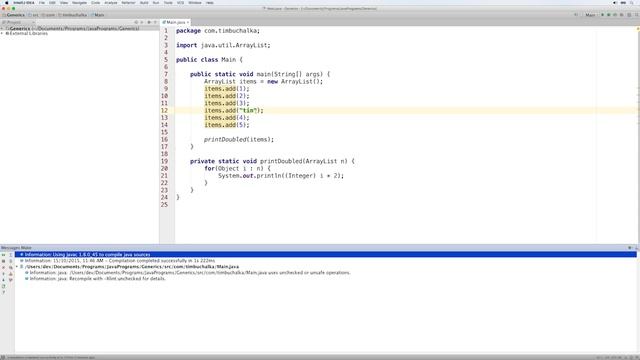Start debugging with the Debug icon
The height and width of the screenshot is (360, 640).
pos(609,15)
